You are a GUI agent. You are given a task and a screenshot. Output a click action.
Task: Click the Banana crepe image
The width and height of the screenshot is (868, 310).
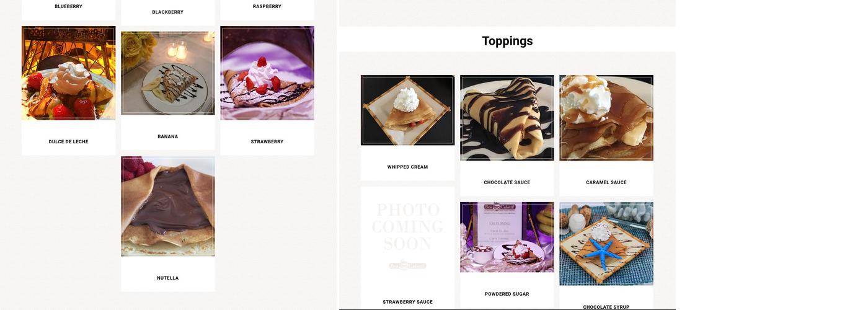[168, 73]
